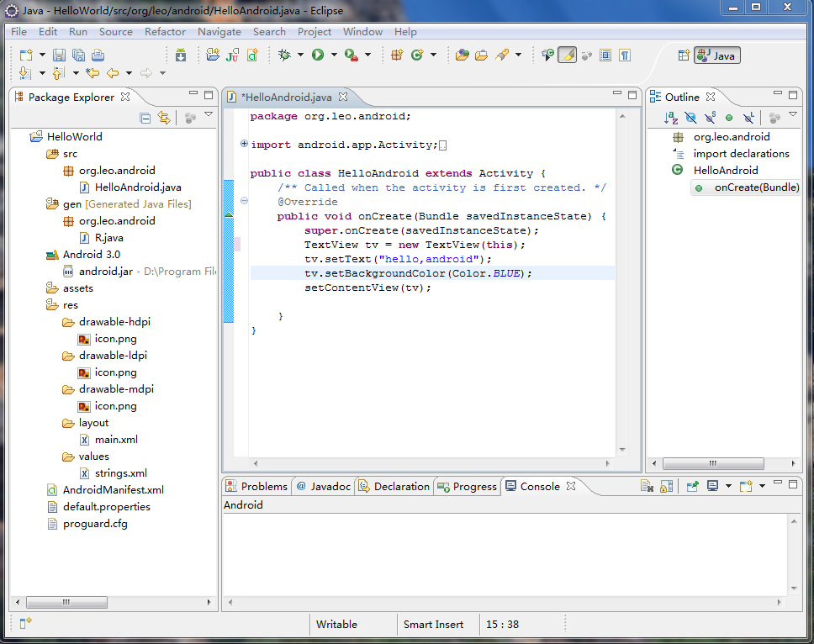Image resolution: width=814 pixels, height=644 pixels.
Task: Click the Save icon in the toolbar
Action: [x=59, y=55]
